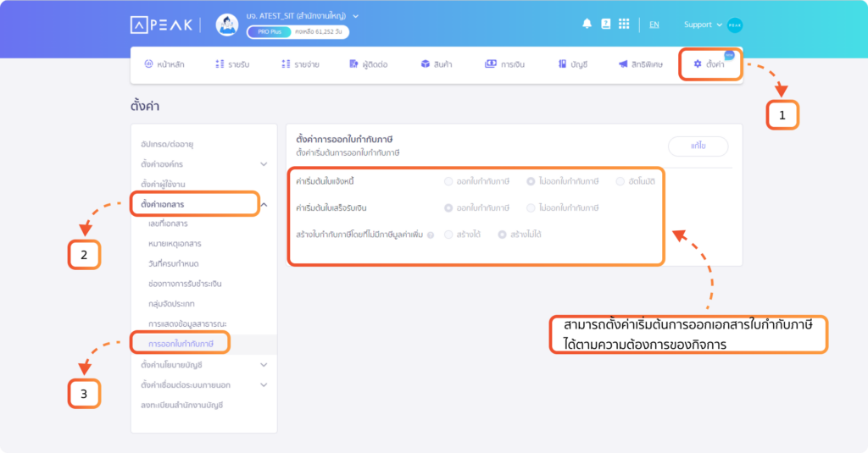
Task: Select the ตั้งค่าเอกสาร sidebar section
Action: pyautogui.click(x=162, y=205)
